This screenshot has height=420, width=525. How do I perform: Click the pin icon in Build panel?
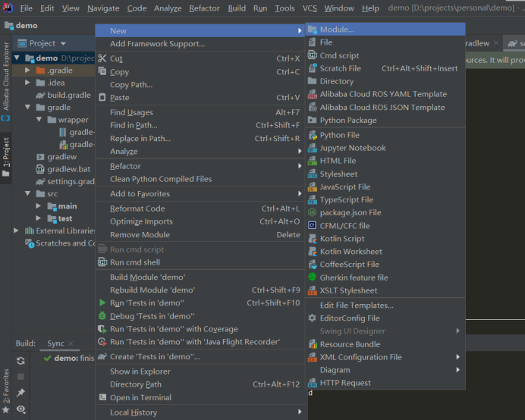(20, 393)
